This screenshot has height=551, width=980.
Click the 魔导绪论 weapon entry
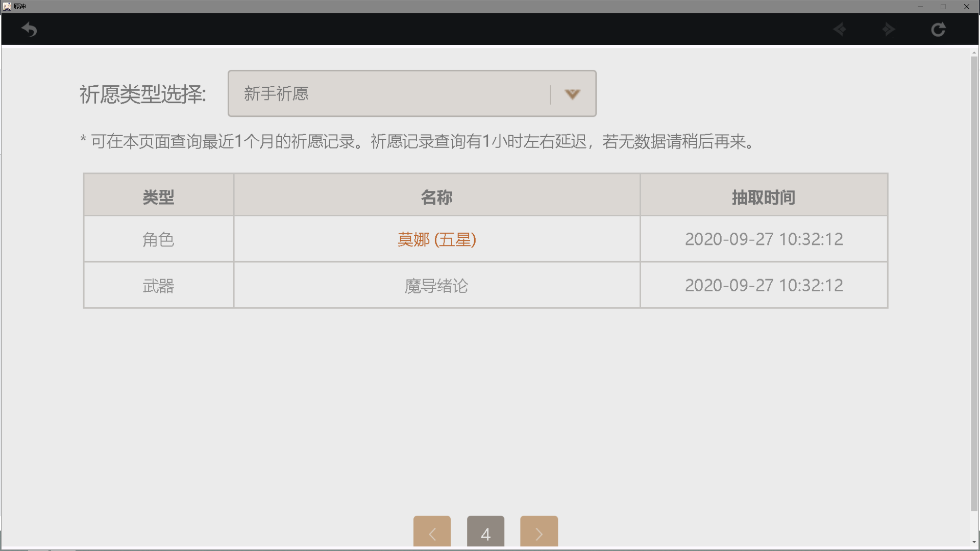(436, 286)
